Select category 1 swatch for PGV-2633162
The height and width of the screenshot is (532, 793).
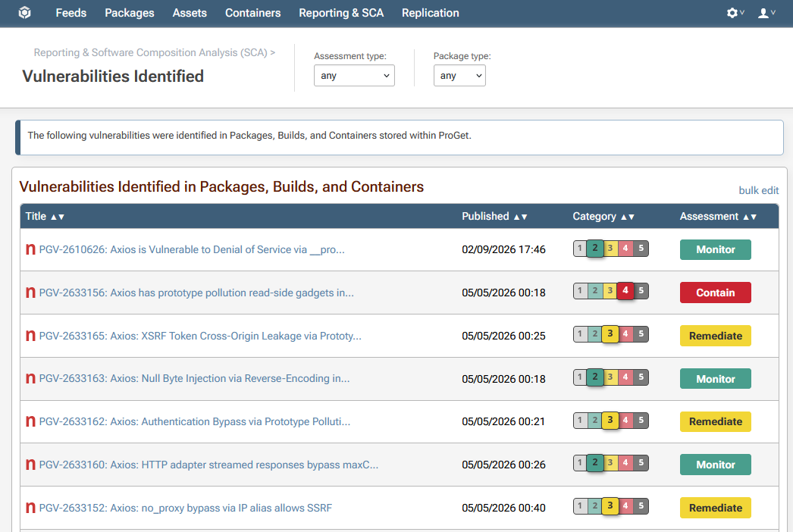(580, 420)
